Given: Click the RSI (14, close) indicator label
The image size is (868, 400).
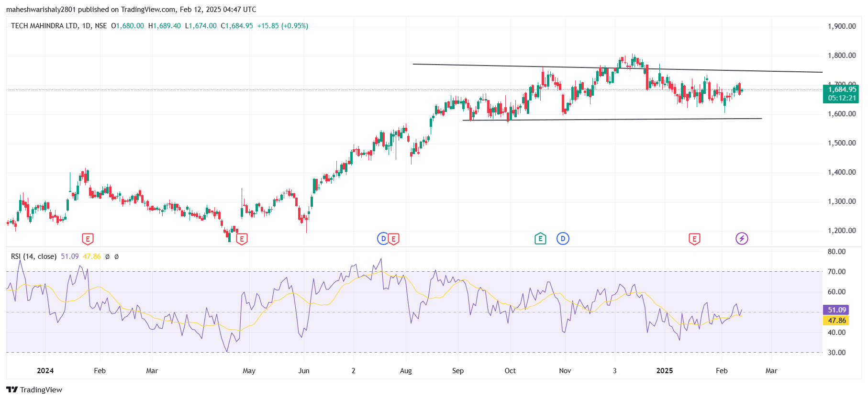Looking at the screenshot, I should point(33,256).
